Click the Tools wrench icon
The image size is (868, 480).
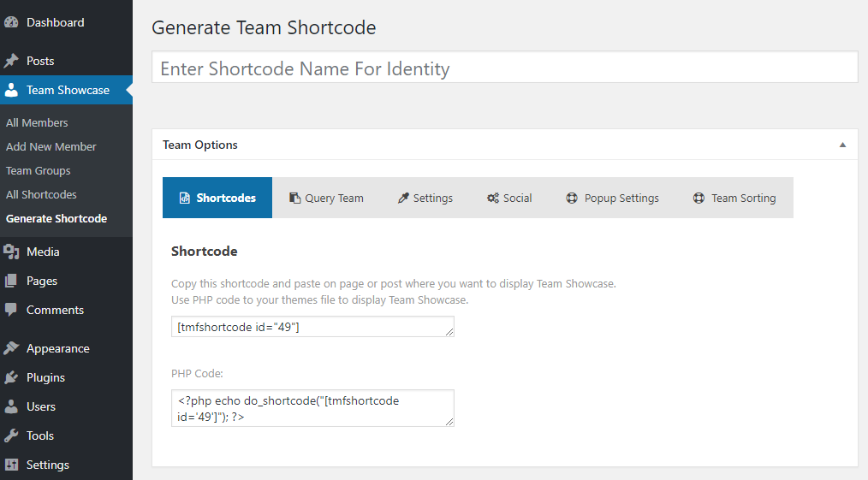(11, 436)
